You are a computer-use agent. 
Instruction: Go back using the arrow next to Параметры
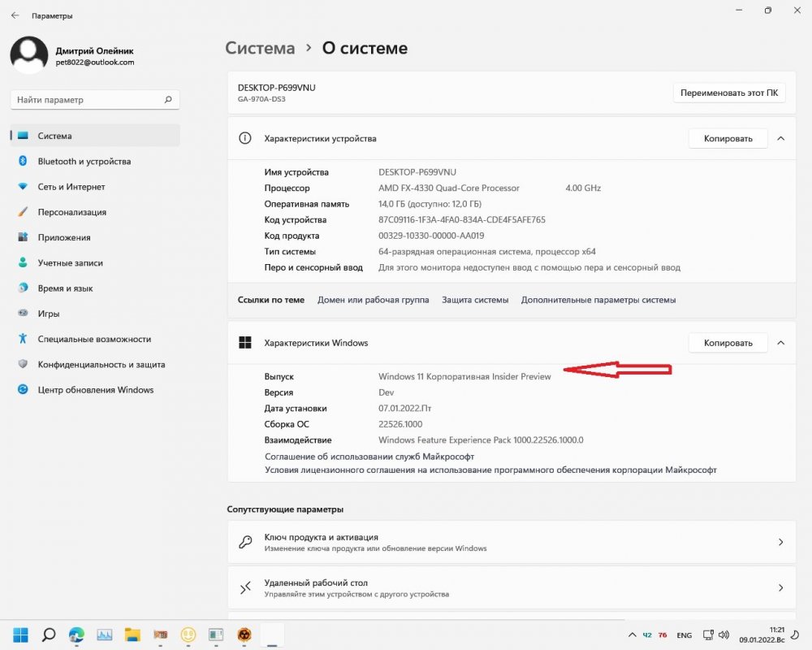(x=15, y=15)
